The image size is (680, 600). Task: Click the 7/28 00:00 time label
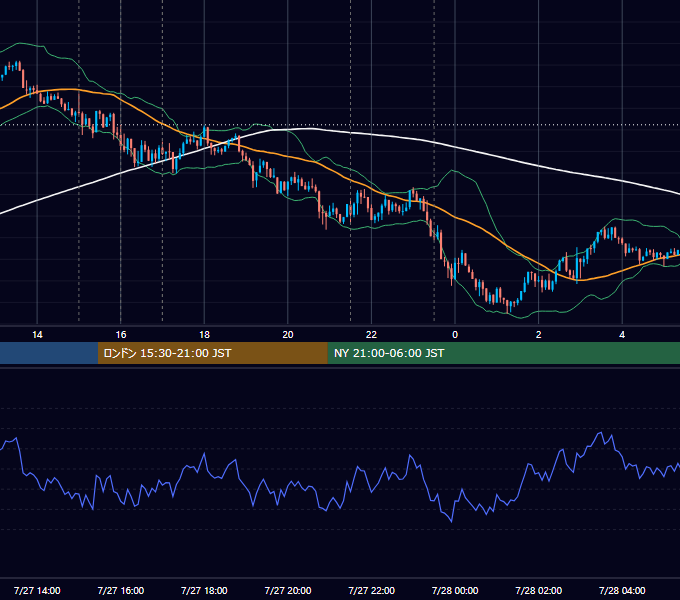click(x=455, y=590)
